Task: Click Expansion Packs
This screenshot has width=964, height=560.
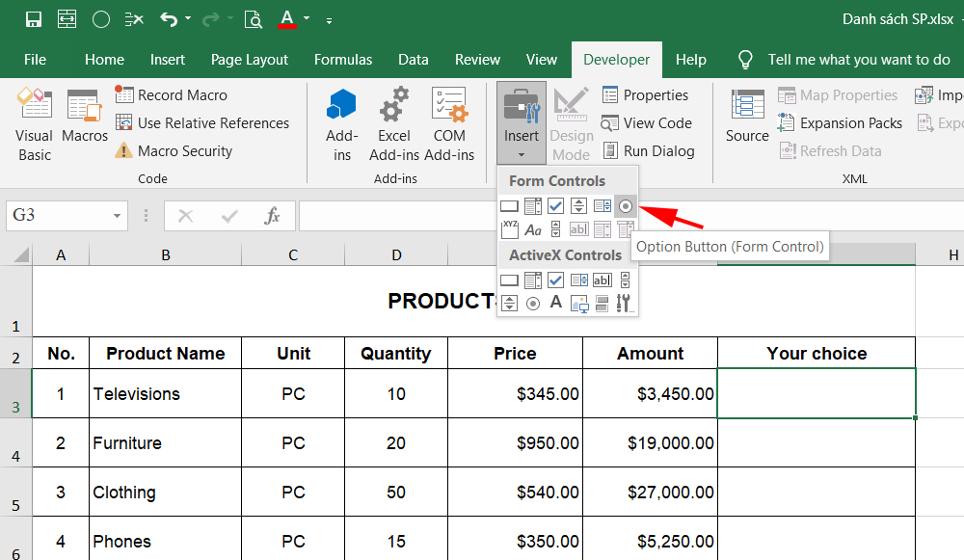Action: 840,123
